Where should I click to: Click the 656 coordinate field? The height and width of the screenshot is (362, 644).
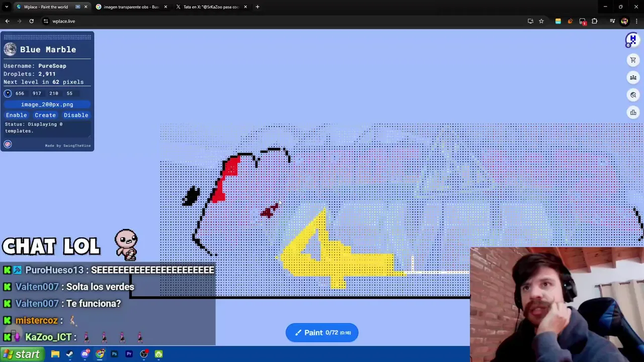click(x=20, y=93)
